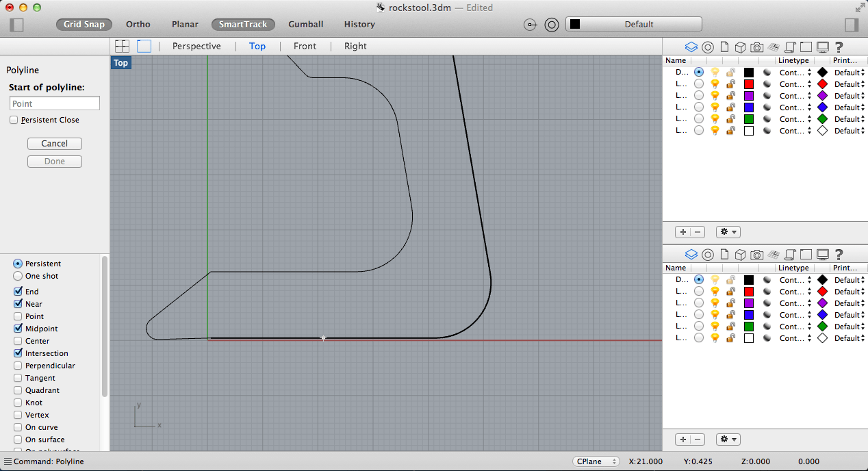Viewport: 868px width, 471px height.
Task: Open the monitor display icon in the lower panel
Action: click(x=823, y=255)
